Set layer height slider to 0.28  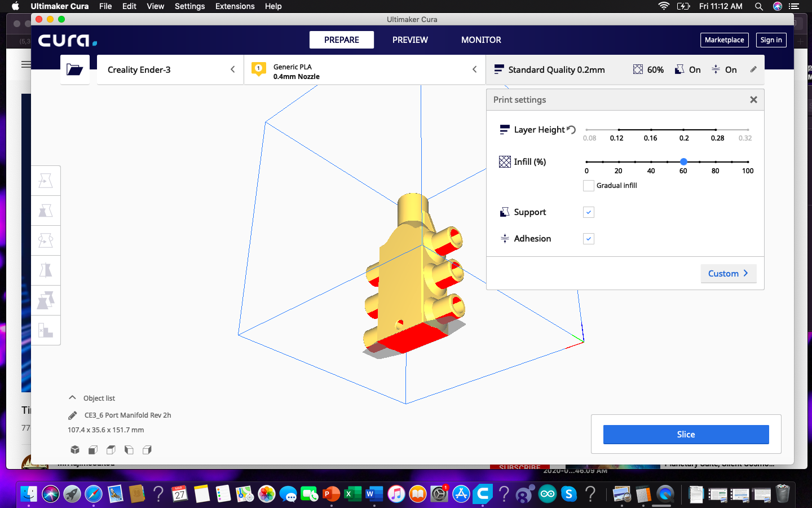[716, 130]
